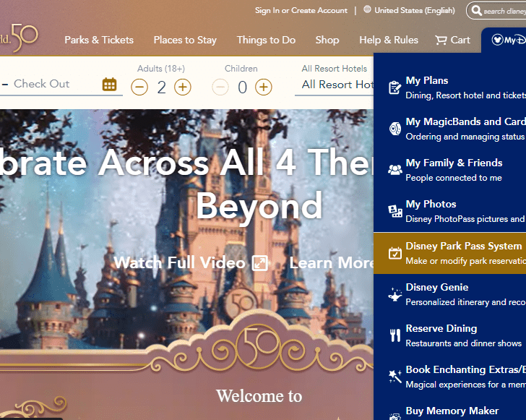
Task: Click the globe language icon
Action: [x=367, y=9]
